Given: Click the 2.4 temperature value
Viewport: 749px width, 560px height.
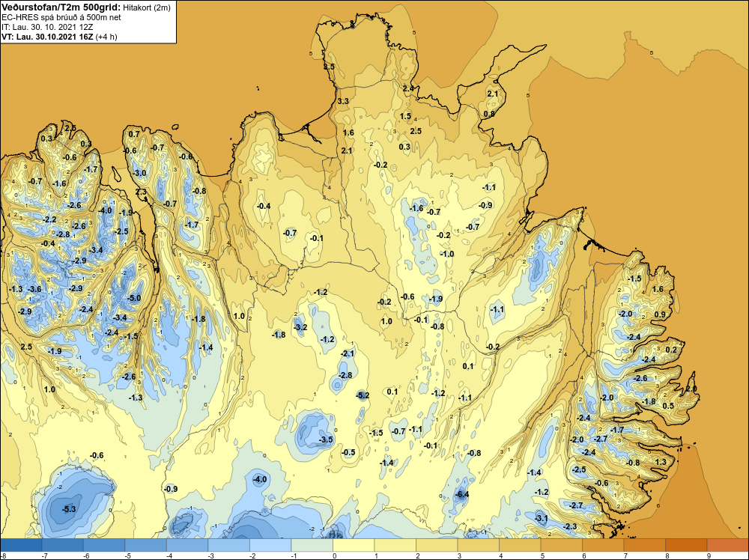Looking at the screenshot, I should pyautogui.click(x=408, y=88).
